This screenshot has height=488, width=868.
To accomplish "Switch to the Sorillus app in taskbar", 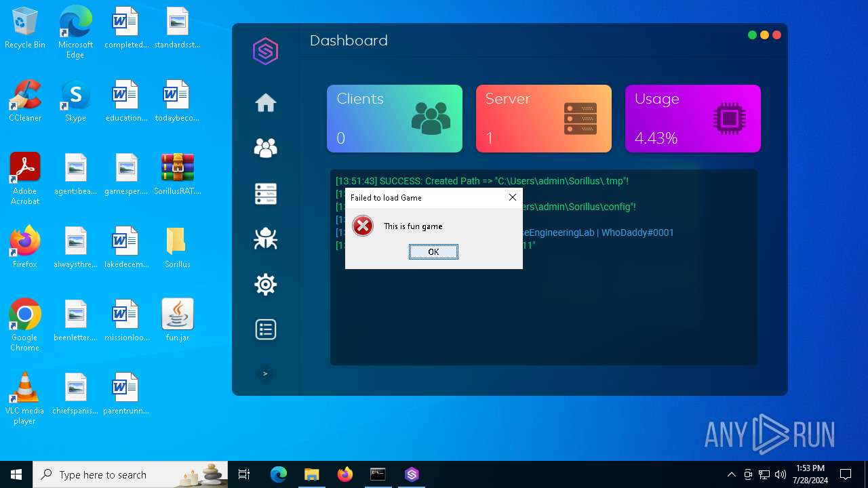I will (x=412, y=474).
